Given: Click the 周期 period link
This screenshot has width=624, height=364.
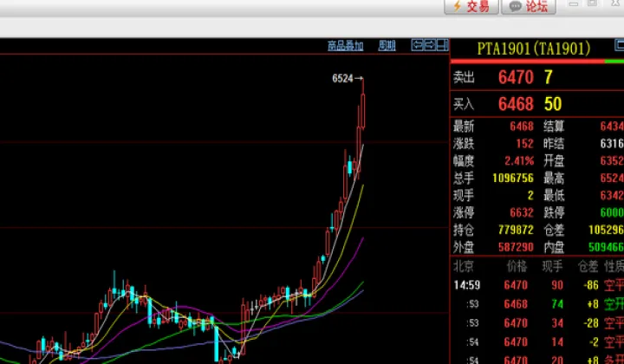Looking at the screenshot, I should 387,46.
